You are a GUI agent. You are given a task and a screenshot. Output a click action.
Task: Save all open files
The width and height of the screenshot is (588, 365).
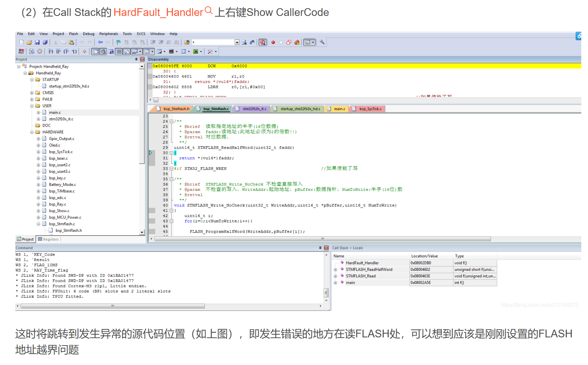tap(45, 42)
